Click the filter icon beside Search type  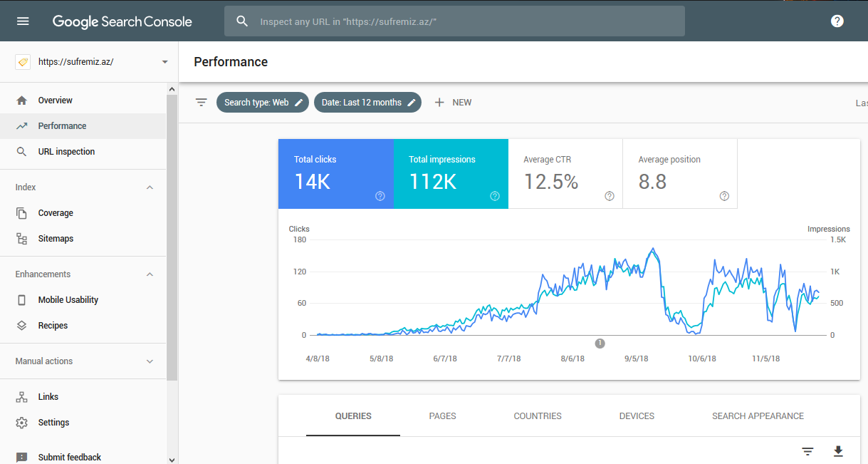[202, 103]
